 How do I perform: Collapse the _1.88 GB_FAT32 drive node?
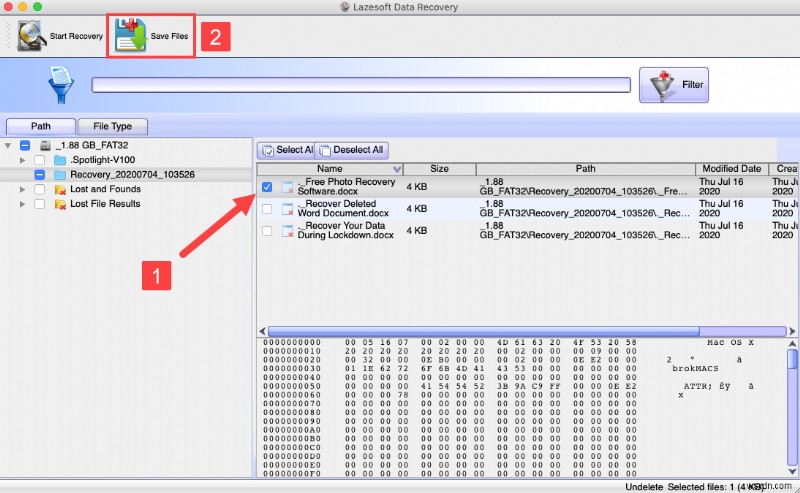[x=8, y=145]
